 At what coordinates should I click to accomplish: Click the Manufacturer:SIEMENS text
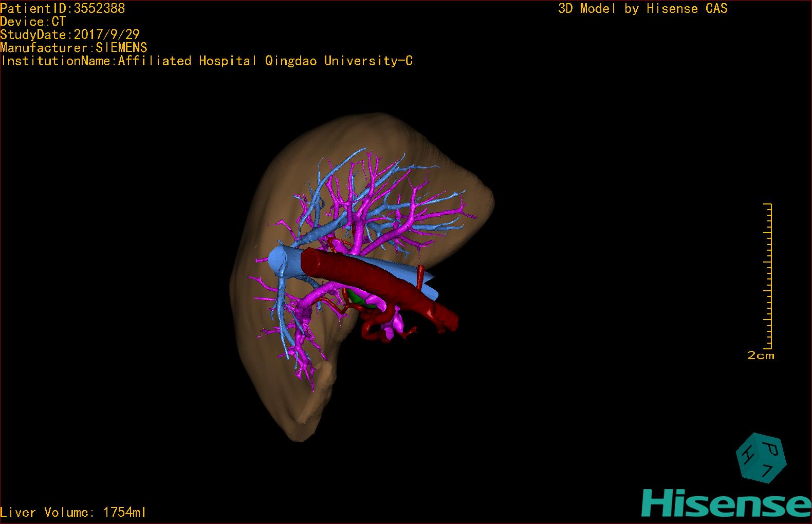click(73, 48)
